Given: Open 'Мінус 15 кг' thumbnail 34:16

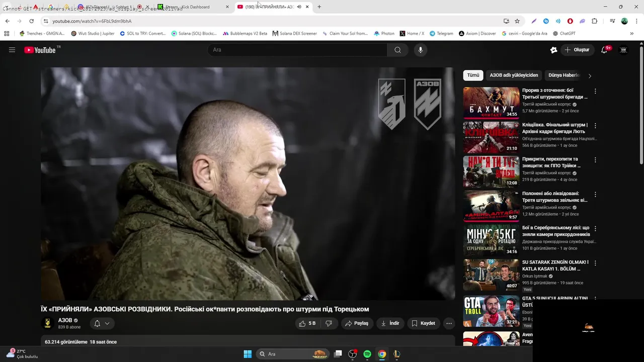Looking at the screenshot, I should (x=492, y=240).
